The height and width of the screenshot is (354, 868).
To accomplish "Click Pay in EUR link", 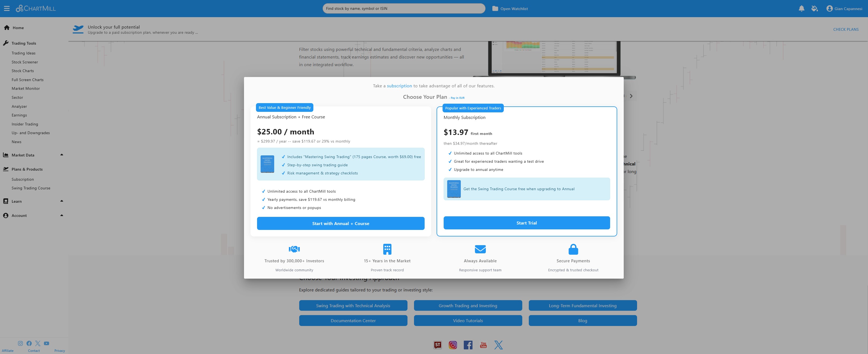I will [x=457, y=98].
